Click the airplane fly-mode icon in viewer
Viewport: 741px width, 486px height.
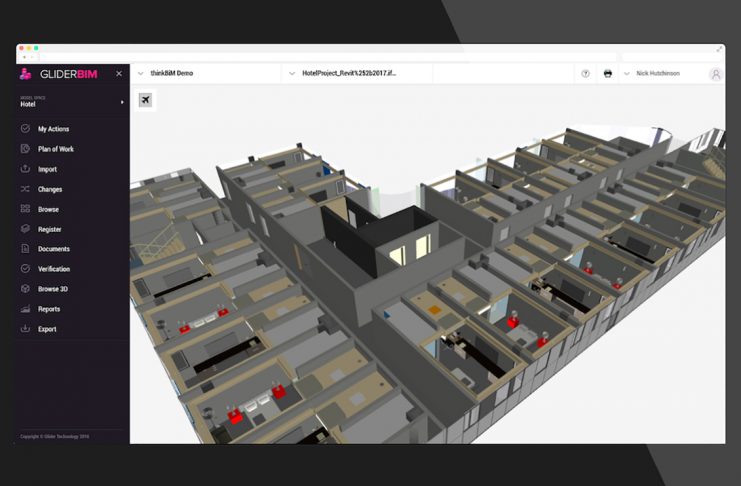[146, 100]
